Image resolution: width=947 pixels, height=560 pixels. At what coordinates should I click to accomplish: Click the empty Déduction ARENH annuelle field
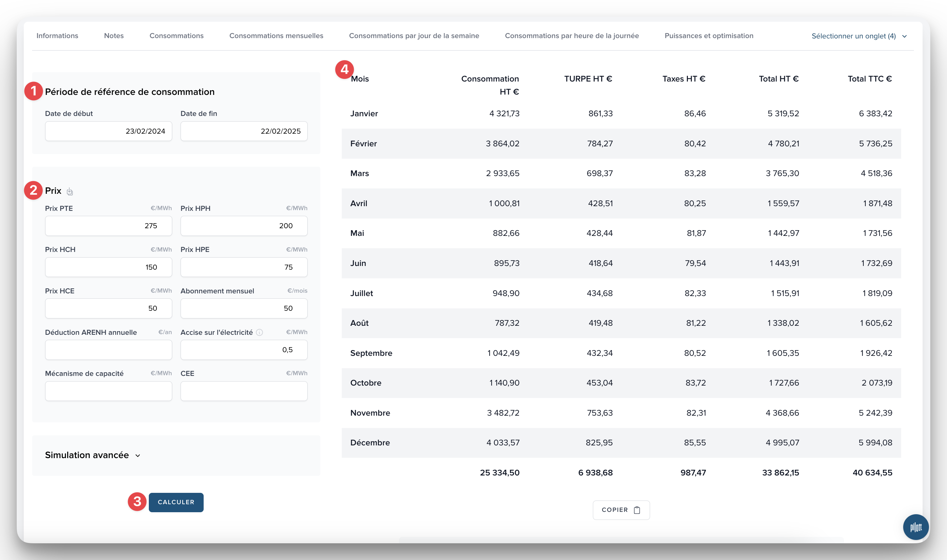click(x=108, y=350)
